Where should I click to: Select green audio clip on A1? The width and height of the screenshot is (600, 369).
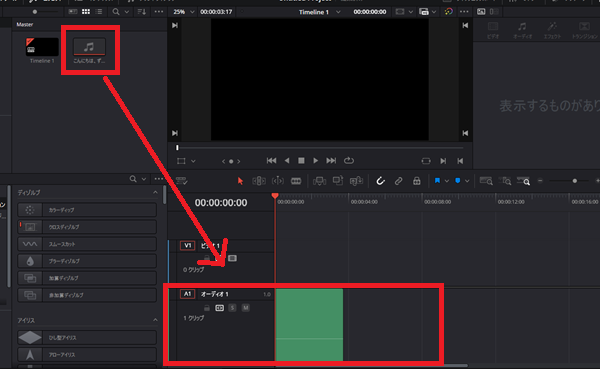309,325
